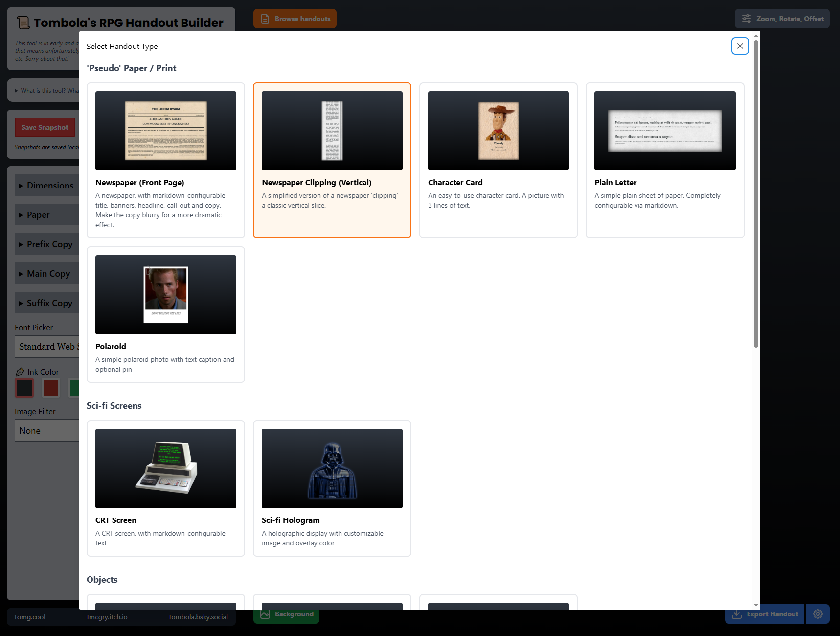Expand the 'What is this tool?' disclosure

coord(47,91)
